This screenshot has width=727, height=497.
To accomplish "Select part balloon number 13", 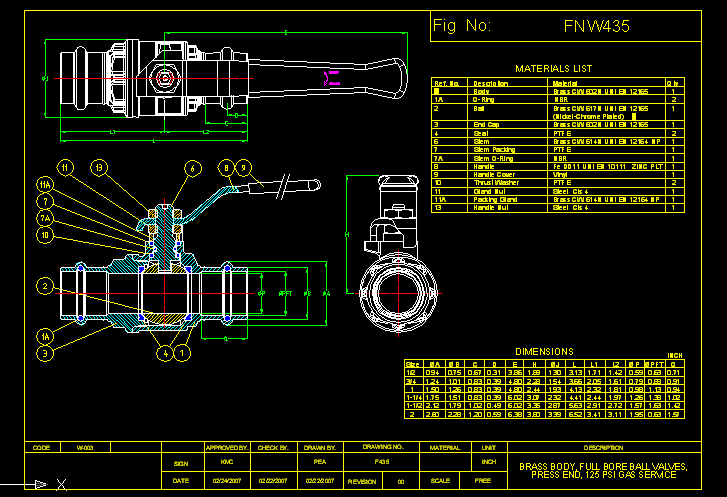I will [98, 167].
